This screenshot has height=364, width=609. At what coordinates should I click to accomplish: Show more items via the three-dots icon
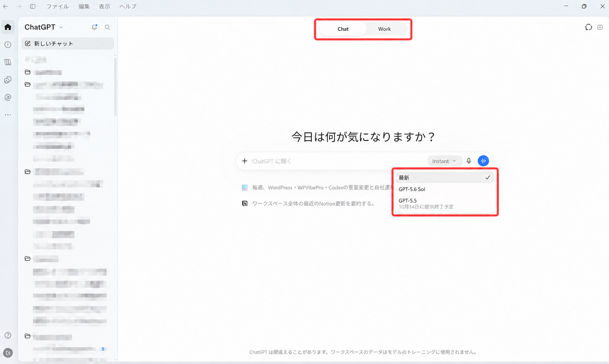click(x=8, y=115)
